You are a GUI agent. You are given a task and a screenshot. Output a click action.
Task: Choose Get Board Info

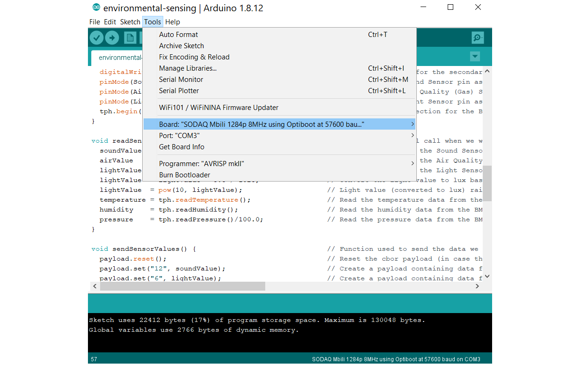[x=279, y=147]
